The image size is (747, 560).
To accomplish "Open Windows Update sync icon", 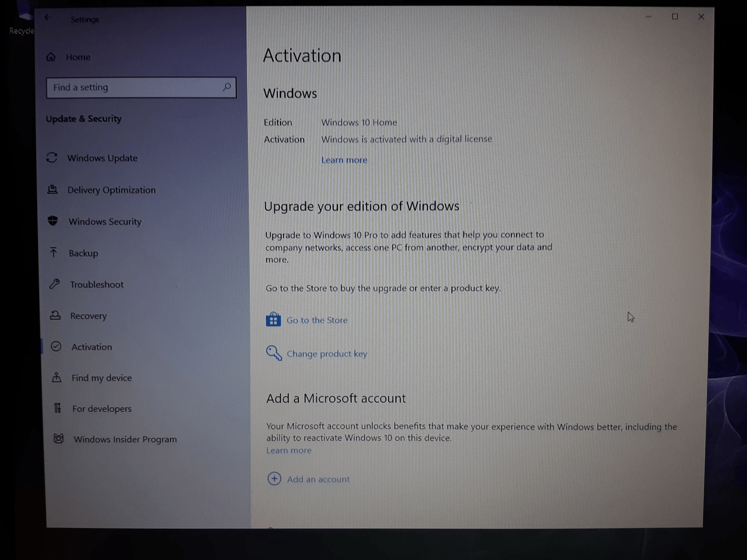I will click(52, 157).
